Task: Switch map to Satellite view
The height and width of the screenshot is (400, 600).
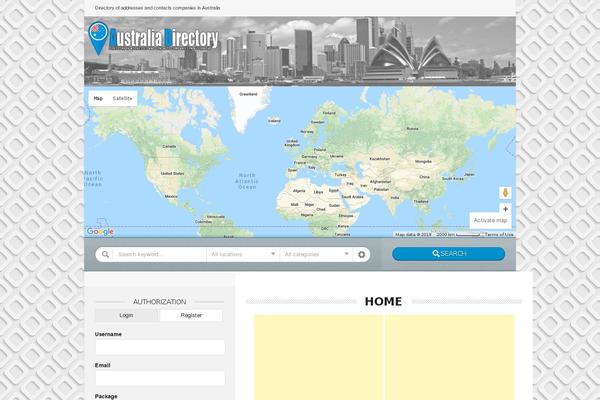Action: tap(122, 98)
